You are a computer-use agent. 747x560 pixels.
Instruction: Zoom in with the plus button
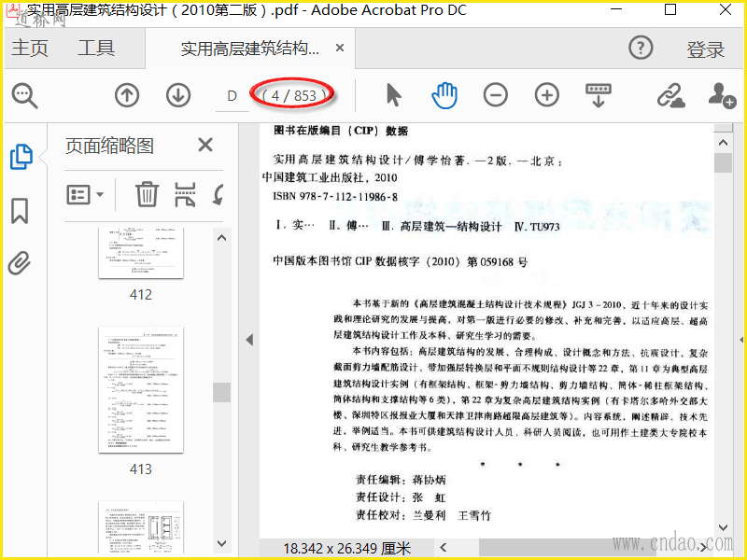(547, 95)
